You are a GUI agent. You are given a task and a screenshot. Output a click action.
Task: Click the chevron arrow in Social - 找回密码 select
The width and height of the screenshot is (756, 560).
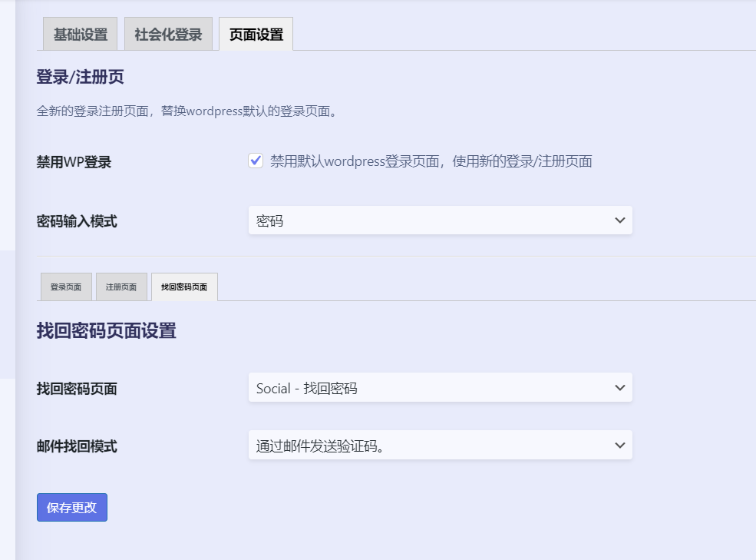[x=620, y=388]
